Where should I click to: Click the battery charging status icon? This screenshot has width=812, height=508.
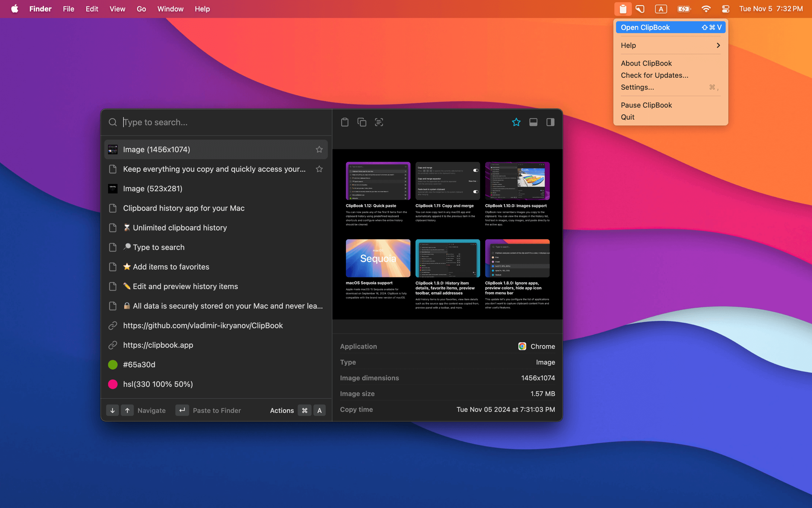[x=684, y=9]
